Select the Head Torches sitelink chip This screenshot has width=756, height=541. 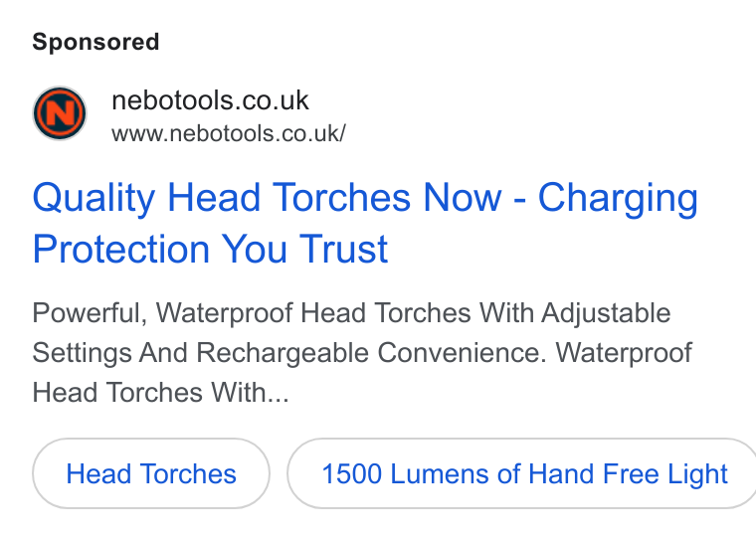(151, 473)
